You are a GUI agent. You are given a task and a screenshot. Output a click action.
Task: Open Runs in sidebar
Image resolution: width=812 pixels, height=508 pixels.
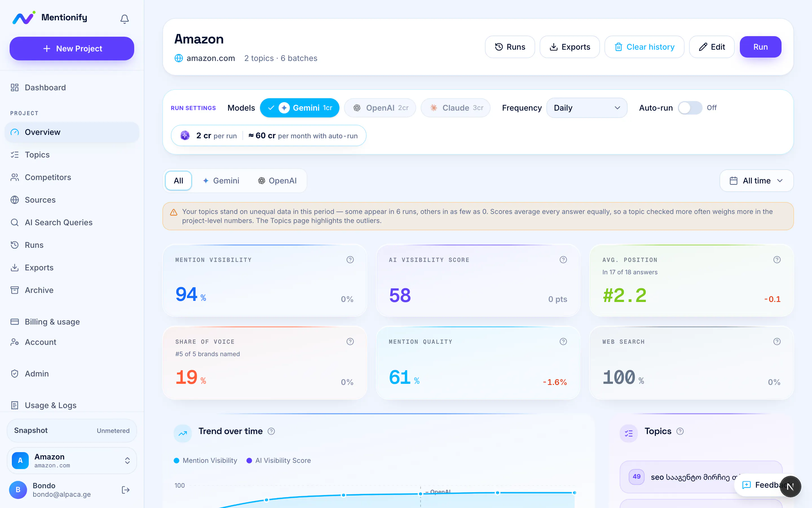tap(72, 245)
